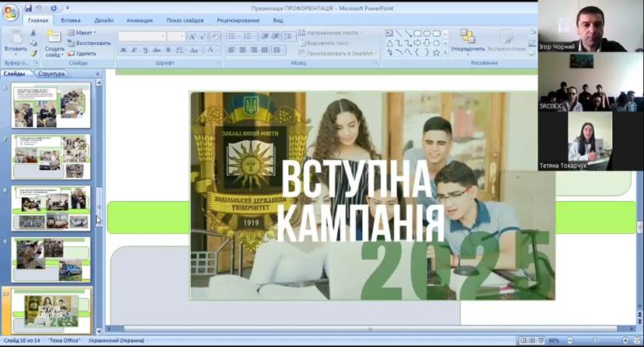Image resolution: width=644 pixels, height=347 pixels.
Task: Click the Удалить slide button
Action: (x=83, y=53)
